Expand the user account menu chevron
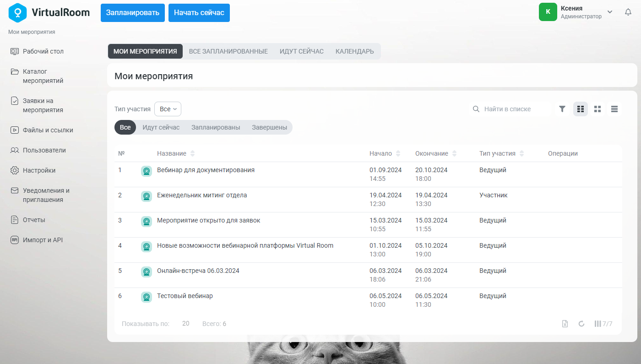This screenshot has height=364, width=641. point(610,12)
